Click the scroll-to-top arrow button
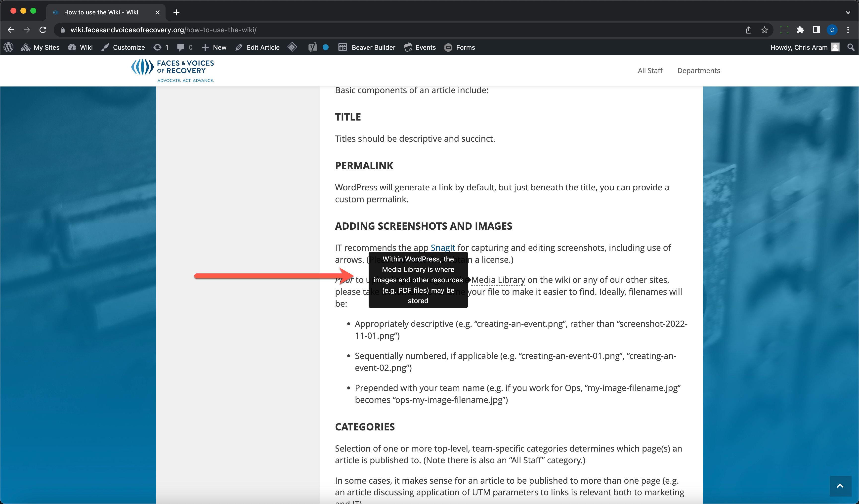 point(840,486)
